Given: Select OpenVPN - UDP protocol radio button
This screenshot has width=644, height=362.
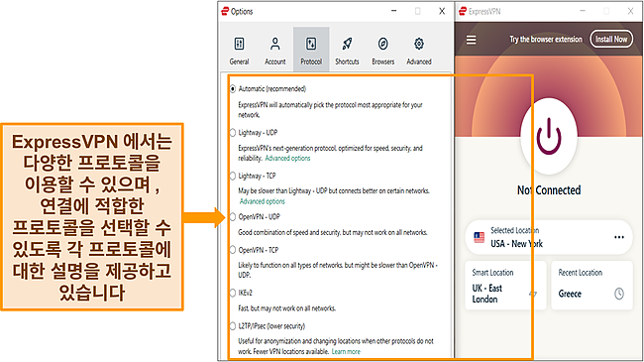Looking at the screenshot, I should pos(233,217).
